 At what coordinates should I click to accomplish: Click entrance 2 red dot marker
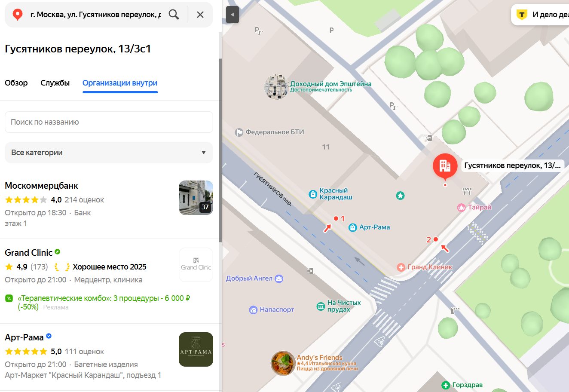pos(435,239)
